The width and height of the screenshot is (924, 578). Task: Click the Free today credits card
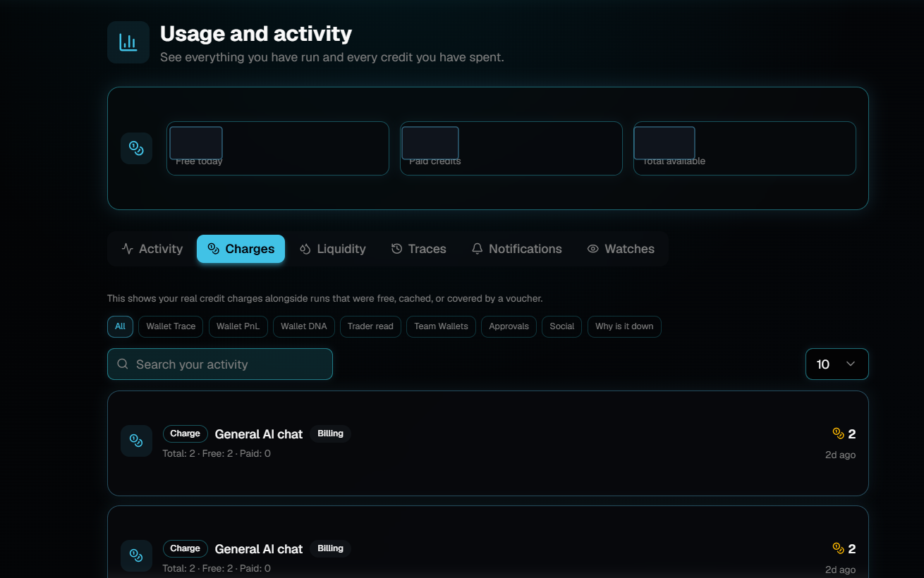click(x=278, y=148)
